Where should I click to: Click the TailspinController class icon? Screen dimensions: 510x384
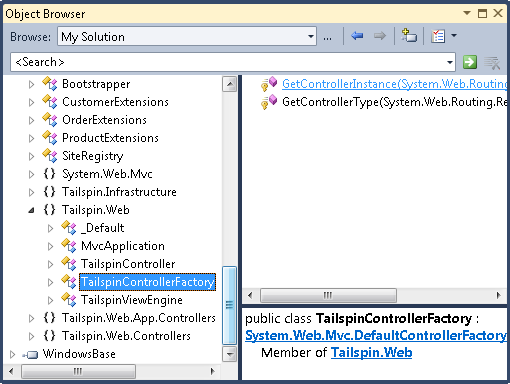(x=69, y=264)
